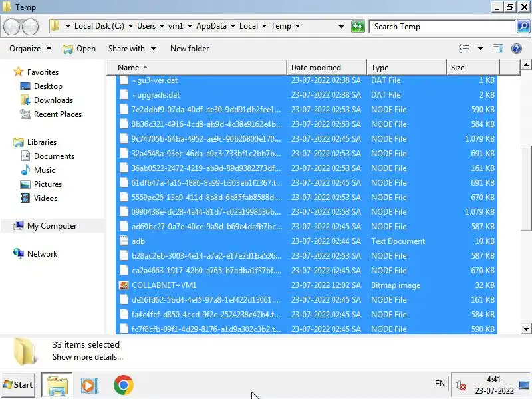Click the Pictures library icon
Screen dimensions: 532x399
tap(25, 184)
